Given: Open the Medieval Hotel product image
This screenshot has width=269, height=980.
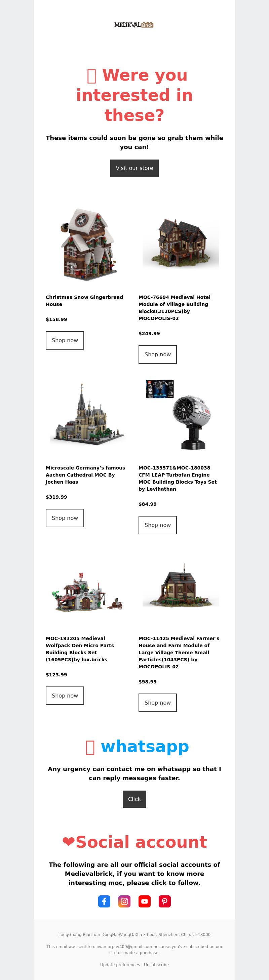Looking at the screenshot, I should (x=181, y=244).
